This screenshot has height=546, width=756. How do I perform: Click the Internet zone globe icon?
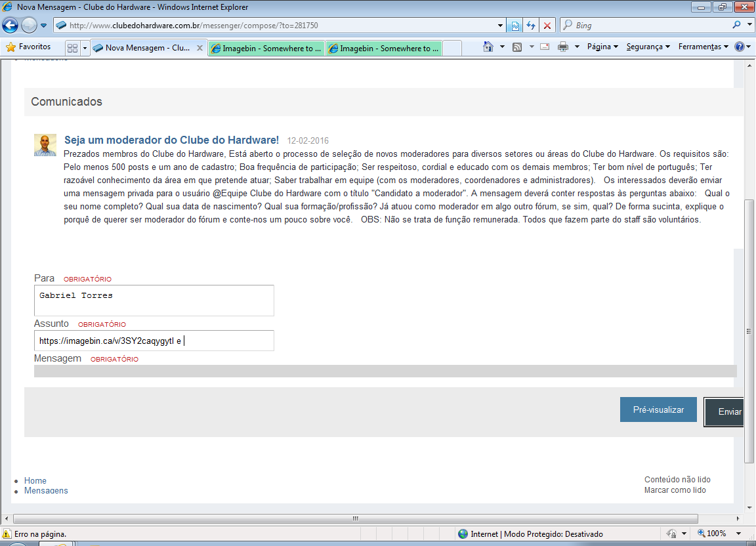tap(463, 534)
